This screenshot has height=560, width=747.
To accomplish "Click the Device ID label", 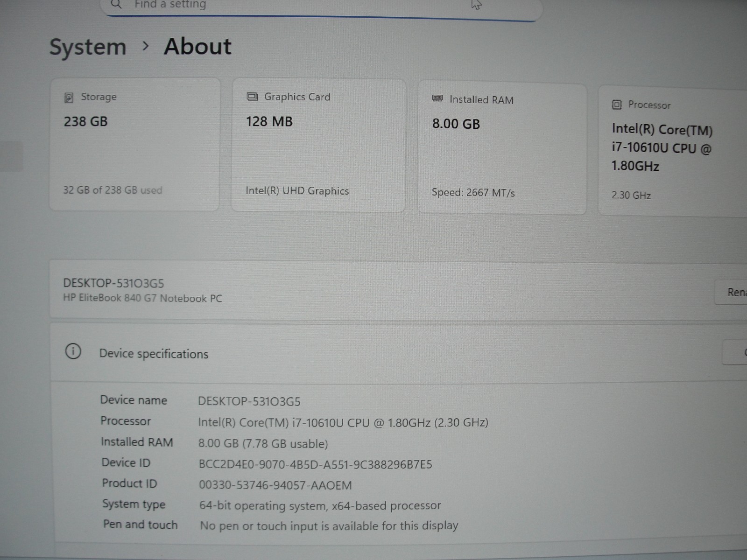I will (126, 462).
